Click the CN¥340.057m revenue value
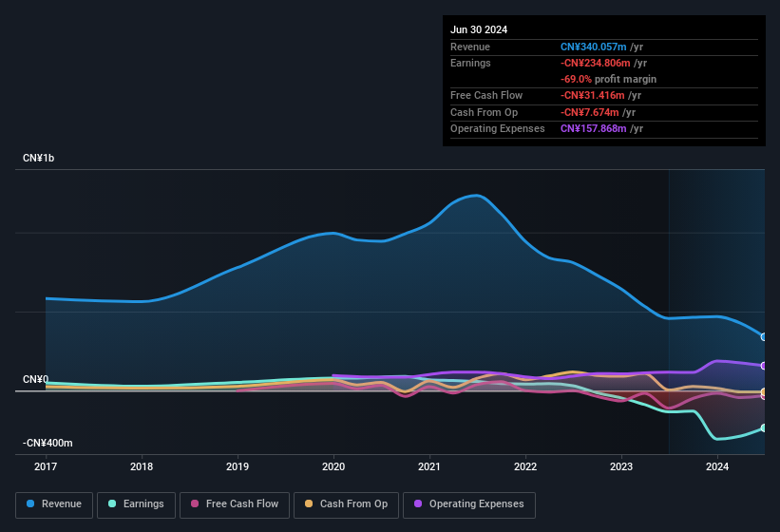 [594, 47]
